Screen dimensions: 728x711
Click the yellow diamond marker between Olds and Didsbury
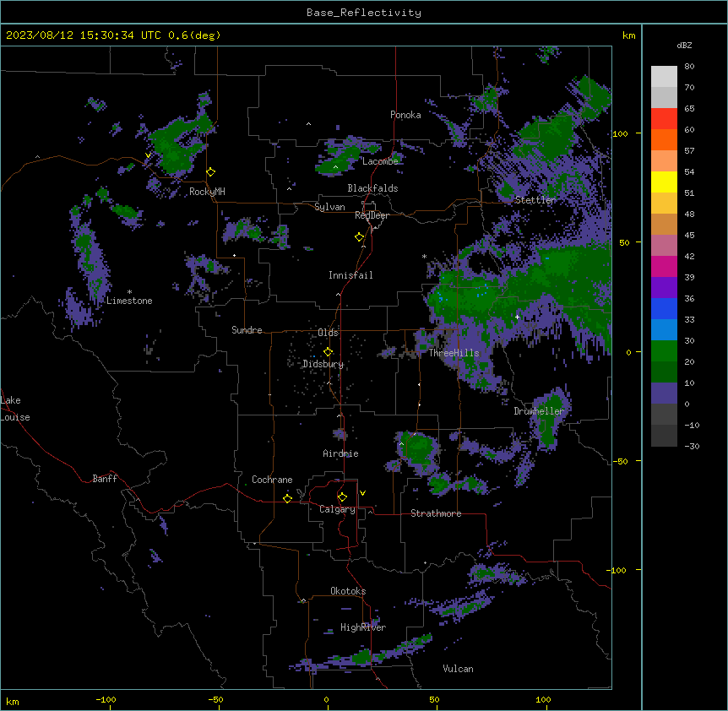click(x=329, y=352)
